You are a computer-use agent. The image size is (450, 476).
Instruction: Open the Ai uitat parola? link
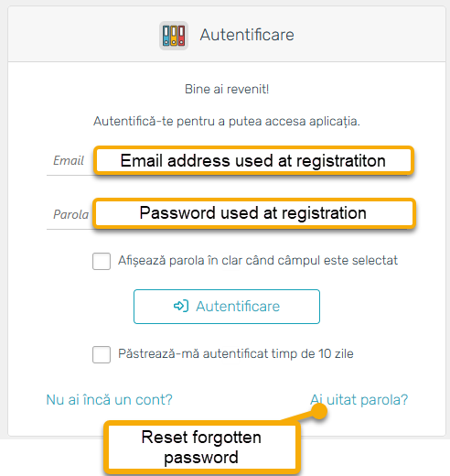pos(359,400)
